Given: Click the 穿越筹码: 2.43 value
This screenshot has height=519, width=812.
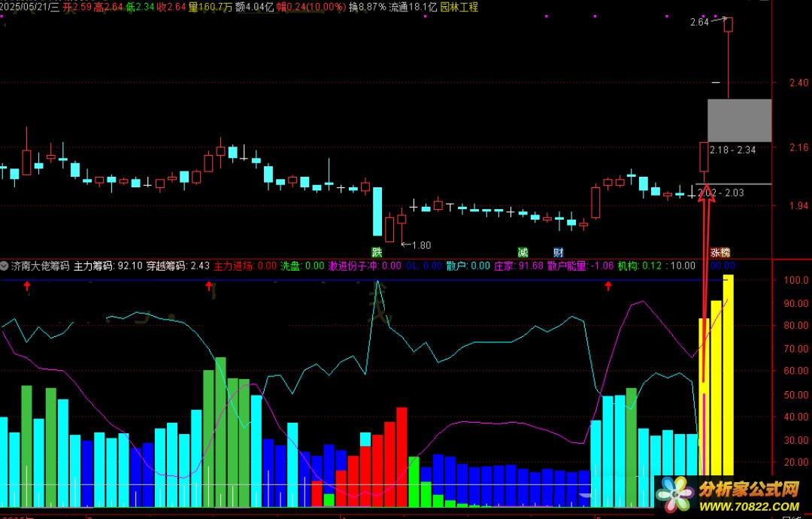Looking at the screenshot, I should [x=177, y=266].
